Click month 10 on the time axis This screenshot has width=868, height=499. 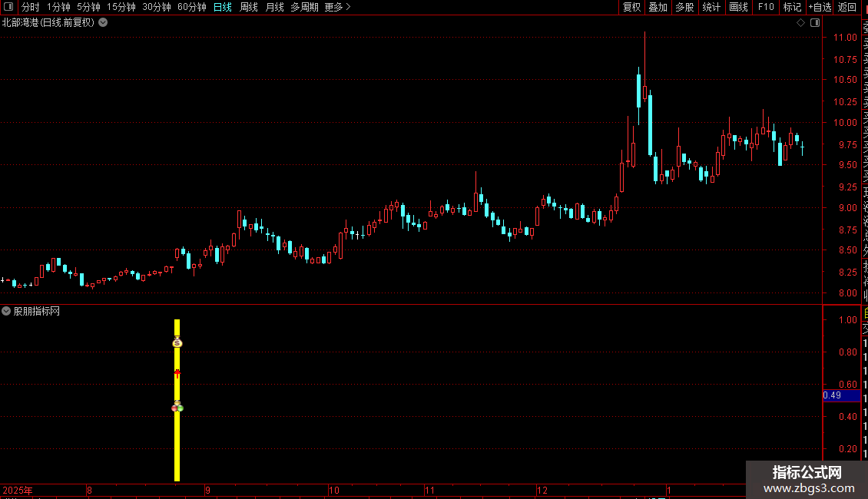(x=334, y=490)
